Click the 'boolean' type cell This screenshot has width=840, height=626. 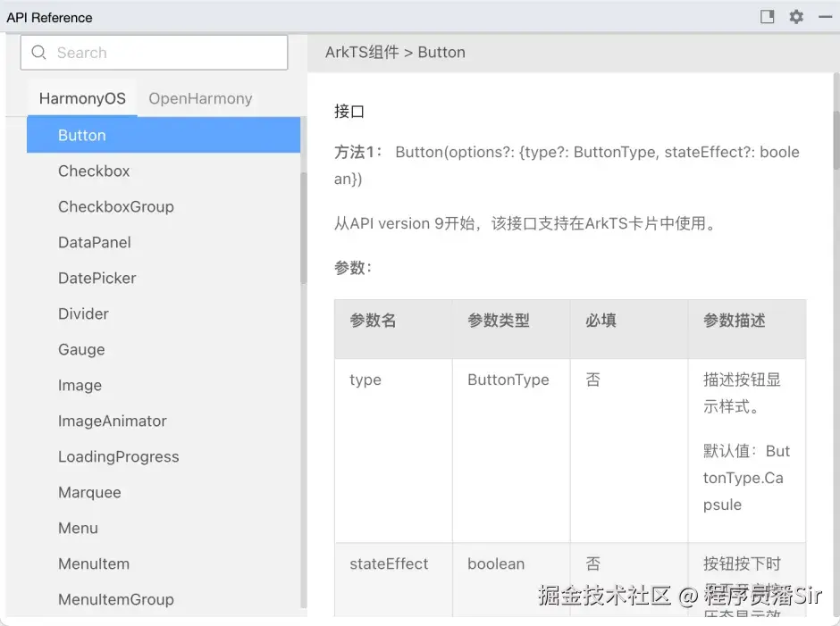[x=496, y=563]
